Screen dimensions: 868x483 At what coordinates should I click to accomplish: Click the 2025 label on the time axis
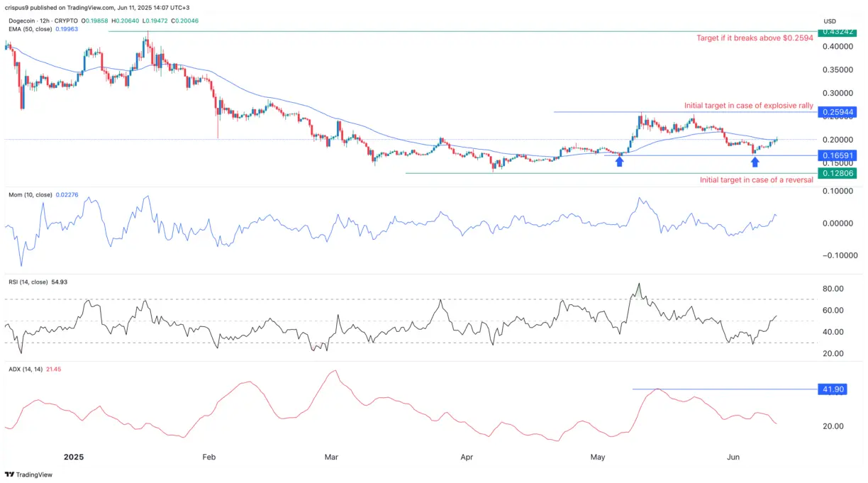tap(74, 457)
